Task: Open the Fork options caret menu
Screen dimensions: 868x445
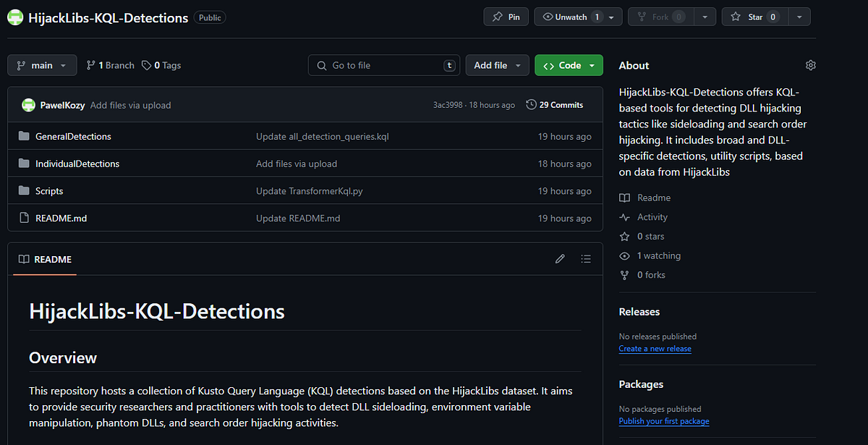Action: pos(705,17)
